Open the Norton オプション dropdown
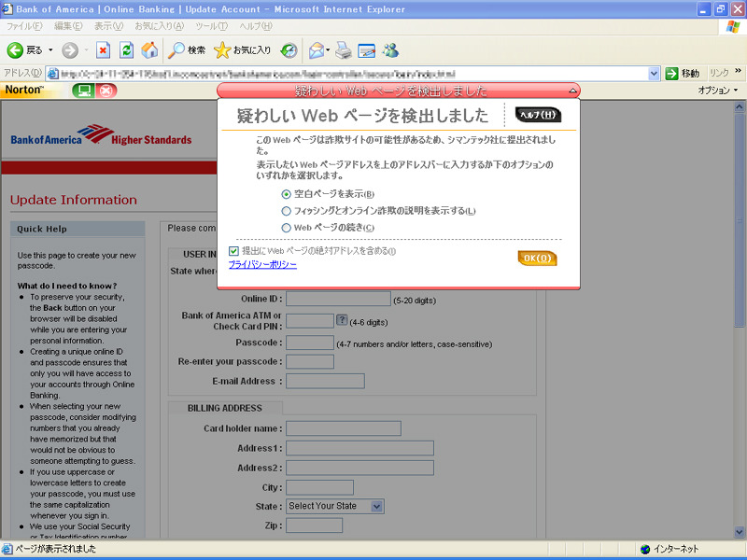 click(718, 90)
